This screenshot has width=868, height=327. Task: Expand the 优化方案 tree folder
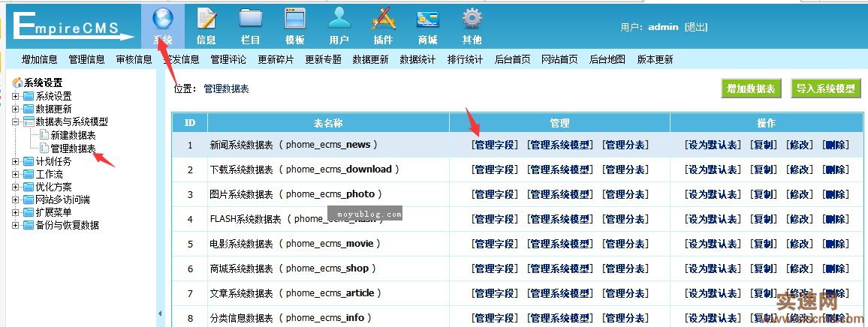(x=16, y=187)
